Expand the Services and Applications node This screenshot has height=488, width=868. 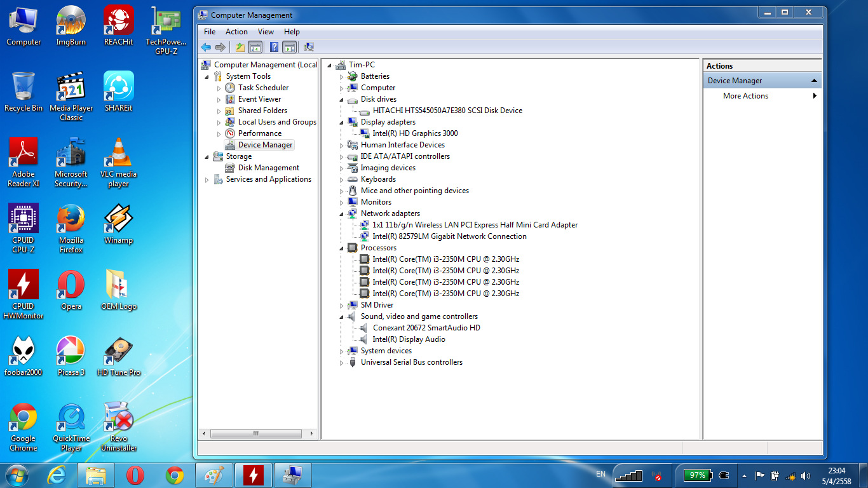point(207,180)
